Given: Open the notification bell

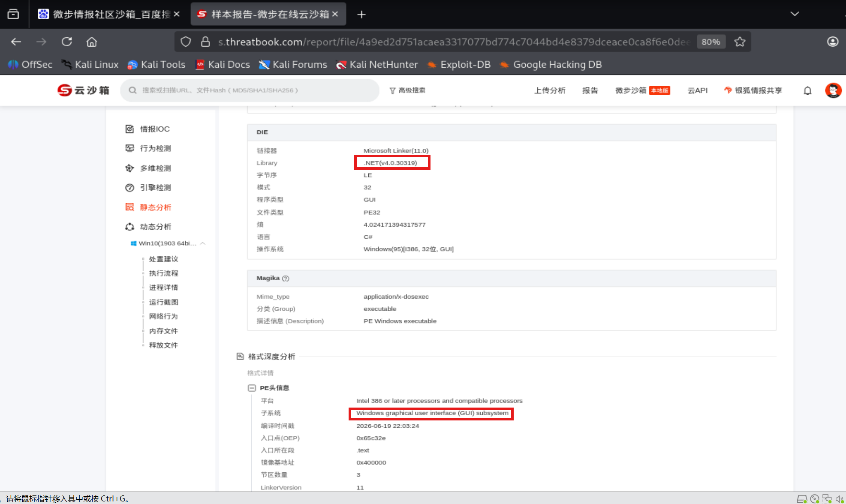Looking at the screenshot, I should coord(807,90).
